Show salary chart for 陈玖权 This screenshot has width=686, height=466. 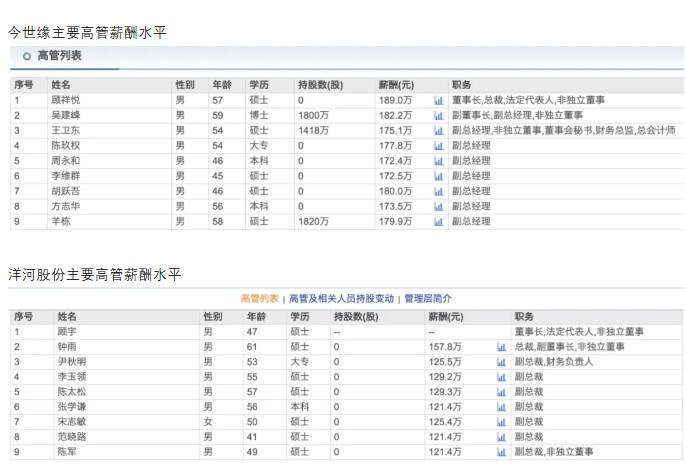(438, 146)
